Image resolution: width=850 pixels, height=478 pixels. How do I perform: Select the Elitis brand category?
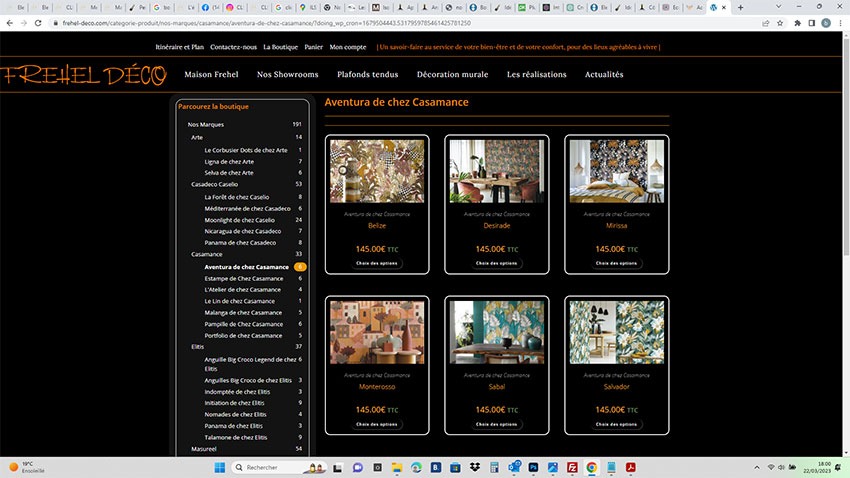197,347
